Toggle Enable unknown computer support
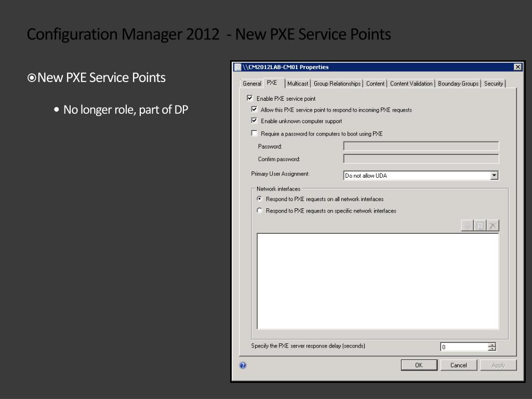Screen dimensions: 532x399 point(254,121)
